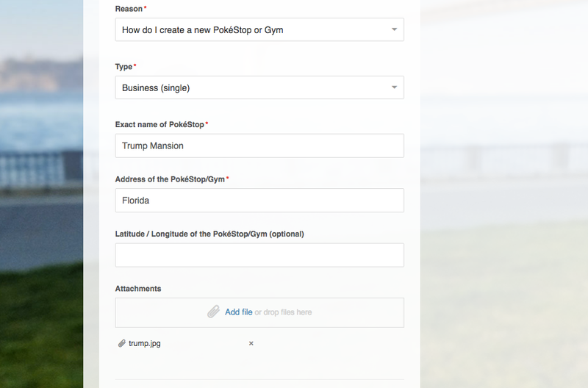Open the 'Business (single)' selection box
Image resolution: width=588 pixels, height=388 pixels.
click(x=259, y=87)
